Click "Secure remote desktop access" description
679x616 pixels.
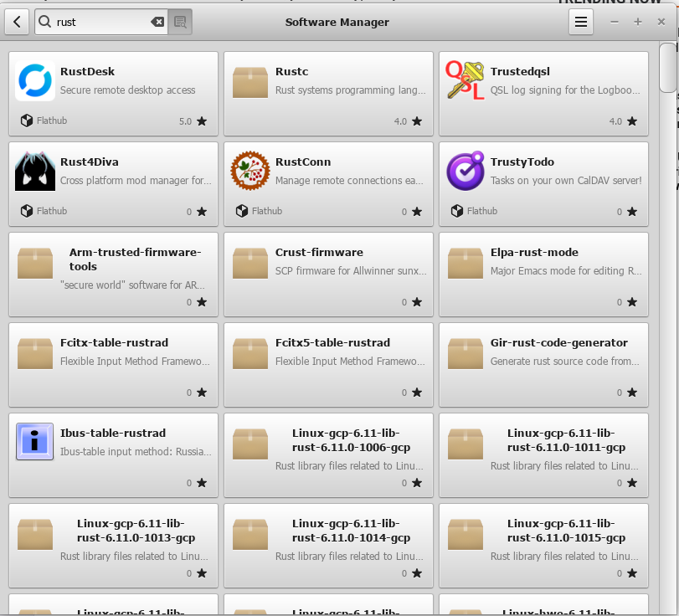[x=128, y=90]
